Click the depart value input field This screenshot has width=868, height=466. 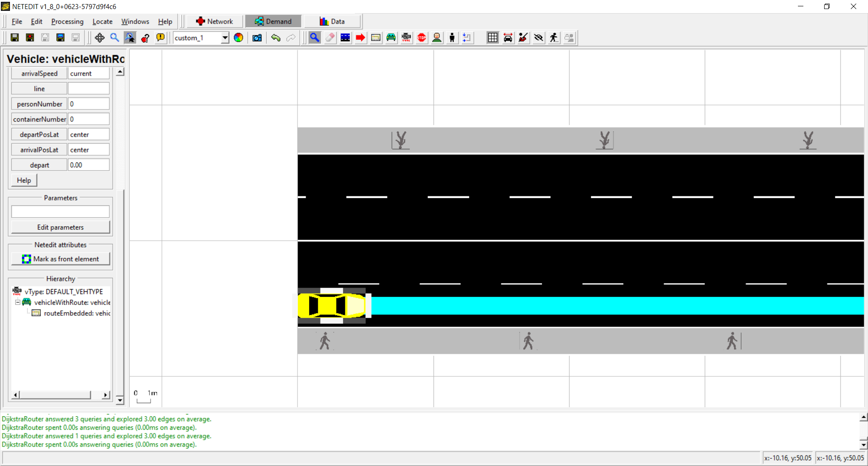coord(89,165)
